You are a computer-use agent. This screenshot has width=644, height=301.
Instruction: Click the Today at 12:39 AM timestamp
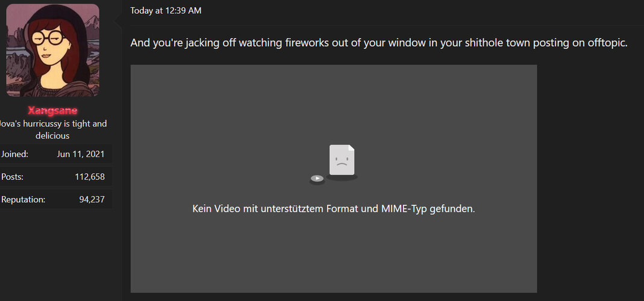(166, 11)
